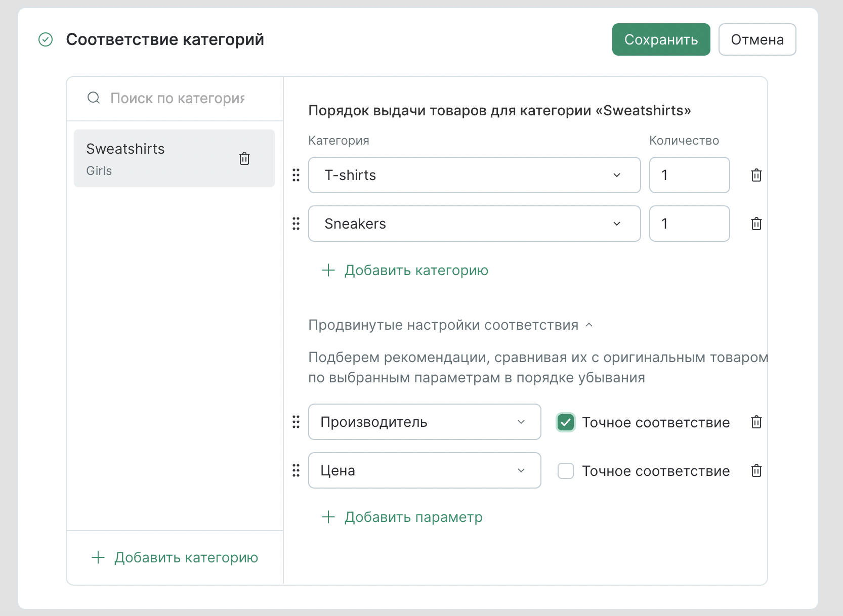843x616 pixels.
Task: Grab the drag handle of T-shirts row
Action: point(296,175)
